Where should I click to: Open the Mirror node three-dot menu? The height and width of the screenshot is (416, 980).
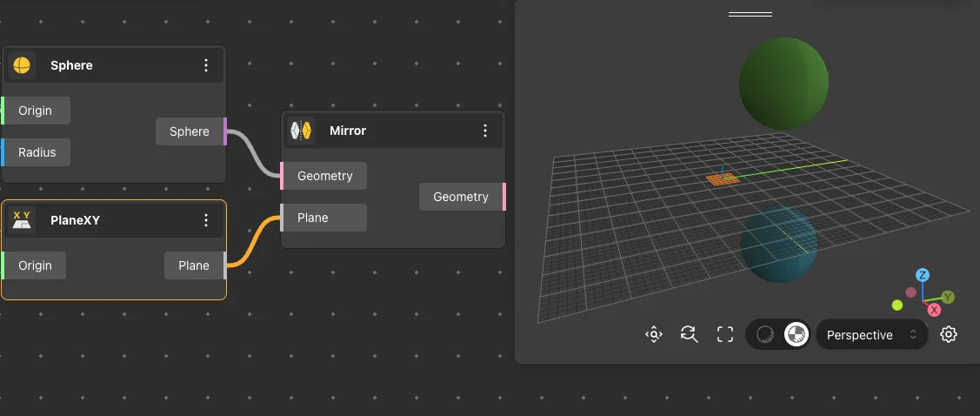point(485,131)
